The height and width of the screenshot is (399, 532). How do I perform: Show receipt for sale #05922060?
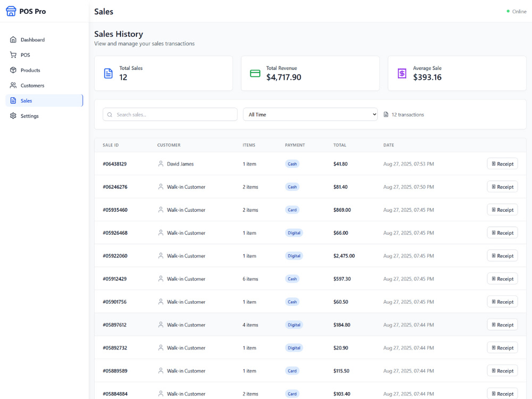click(503, 256)
